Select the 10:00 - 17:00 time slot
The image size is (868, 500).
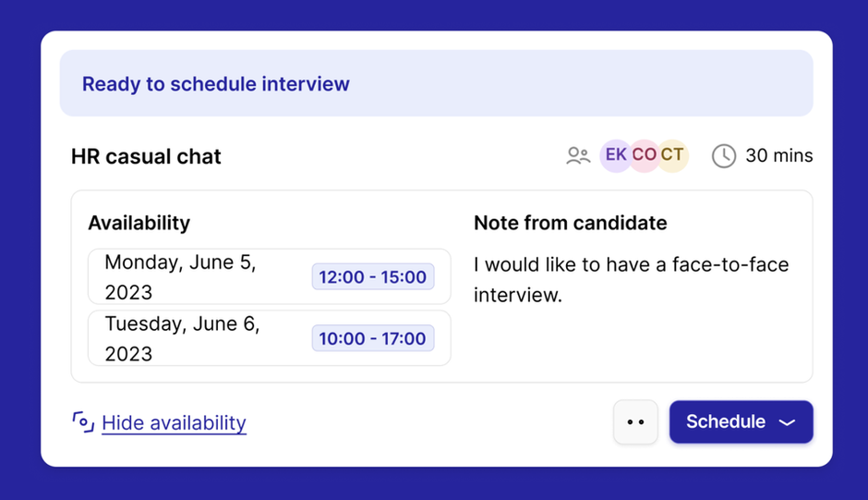[372, 338]
